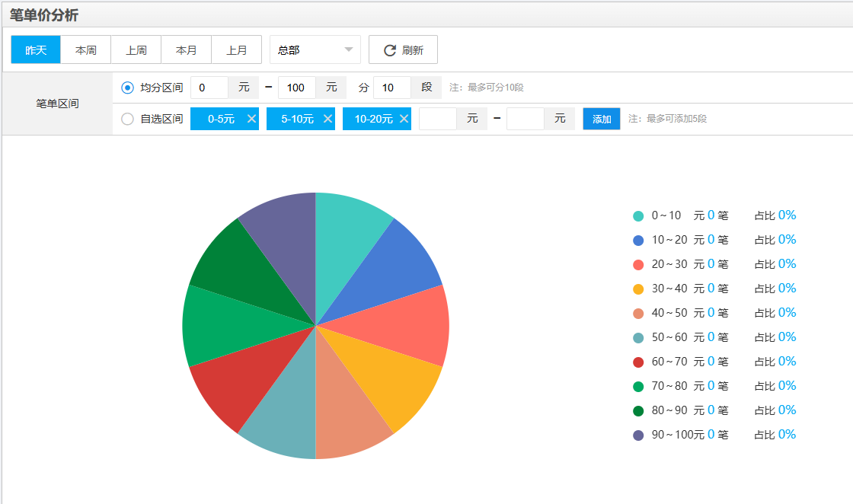853x504 pixels.
Task: Click the maximum amount field showing 100
Action: [296, 88]
